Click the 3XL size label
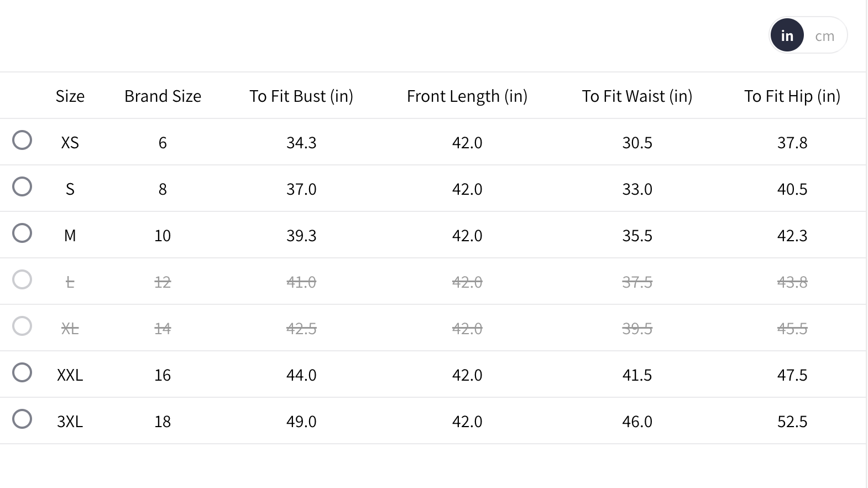The image size is (868, 488). click(x=70, y=422)
